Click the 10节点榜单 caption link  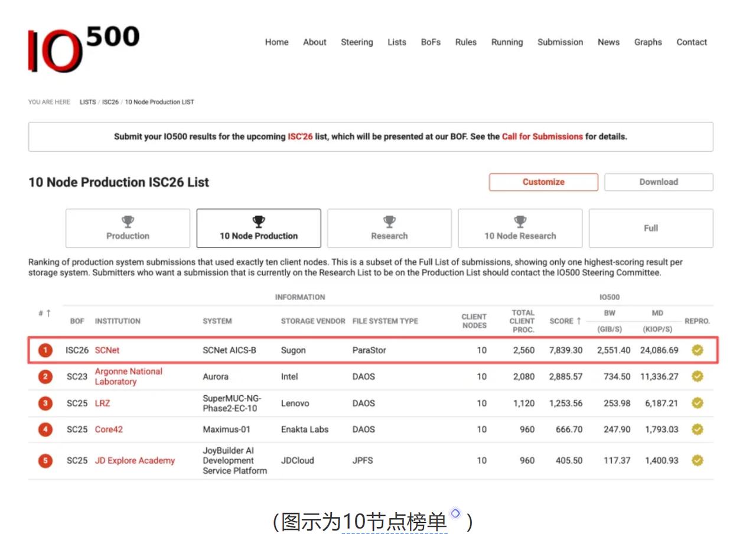pos(395,522)
